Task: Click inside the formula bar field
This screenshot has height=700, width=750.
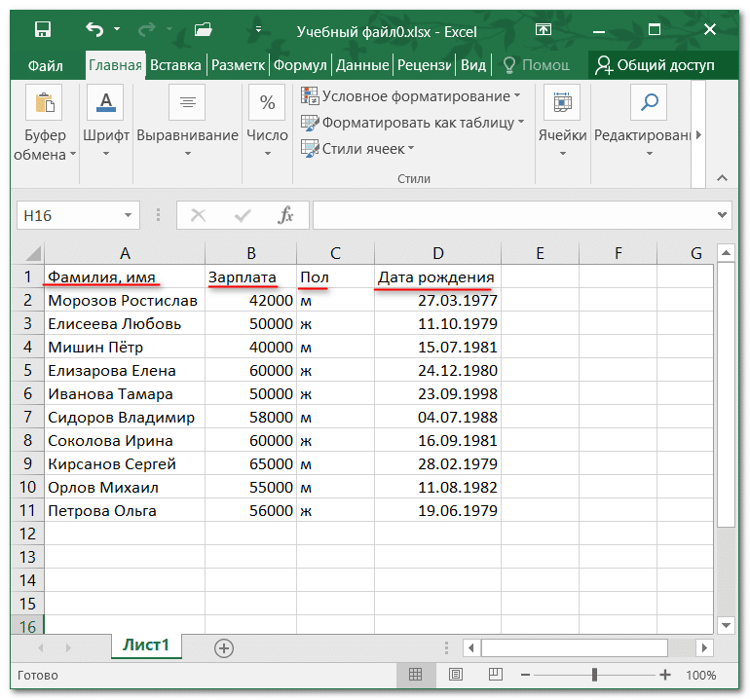Action: (514, 215)
